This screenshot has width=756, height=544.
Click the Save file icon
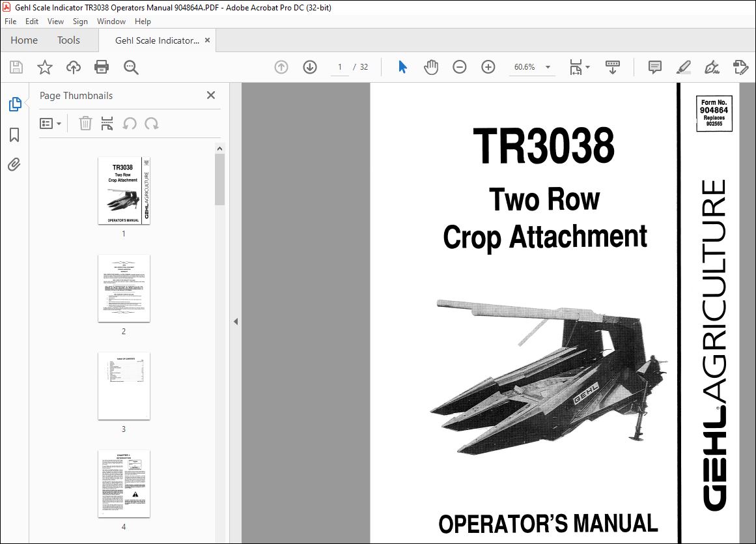[x=16, y=67]
